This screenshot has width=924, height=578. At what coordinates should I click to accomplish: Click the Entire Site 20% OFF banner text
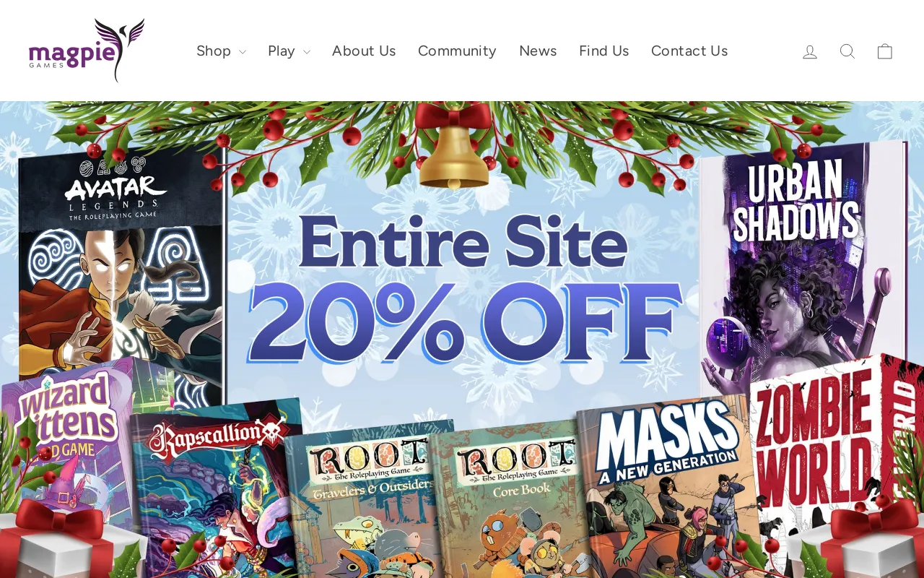[x=463, y=289]
